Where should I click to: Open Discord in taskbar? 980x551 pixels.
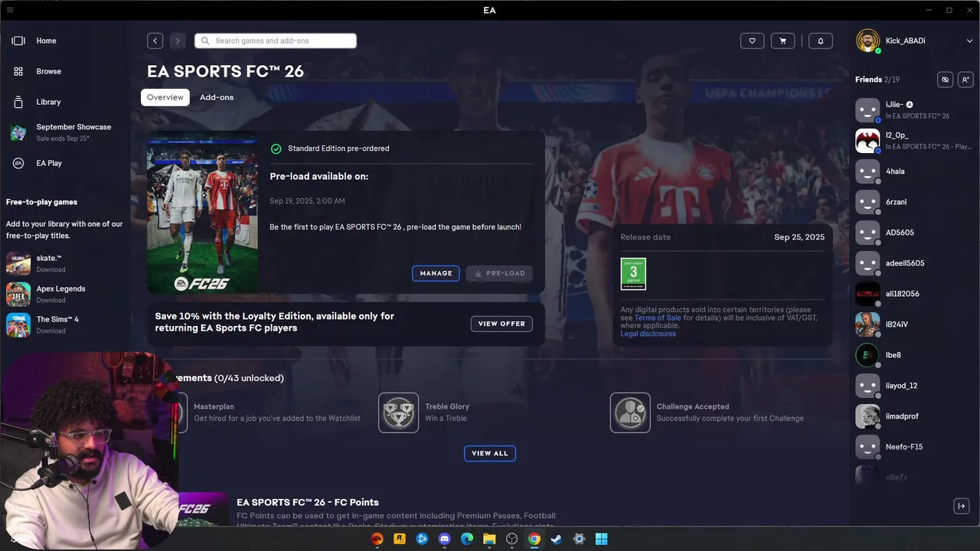tap(445, 539)
